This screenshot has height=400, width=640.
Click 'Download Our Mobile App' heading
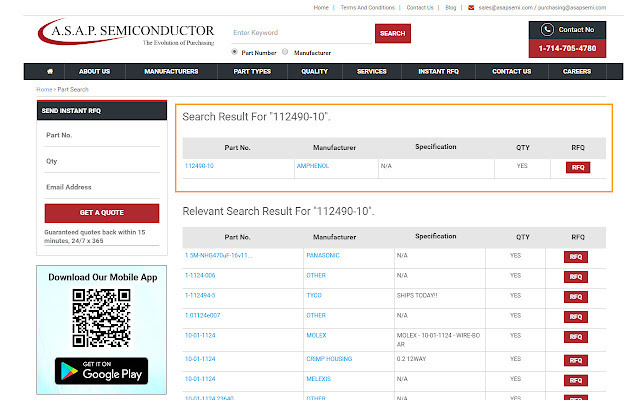click(102, 278)
